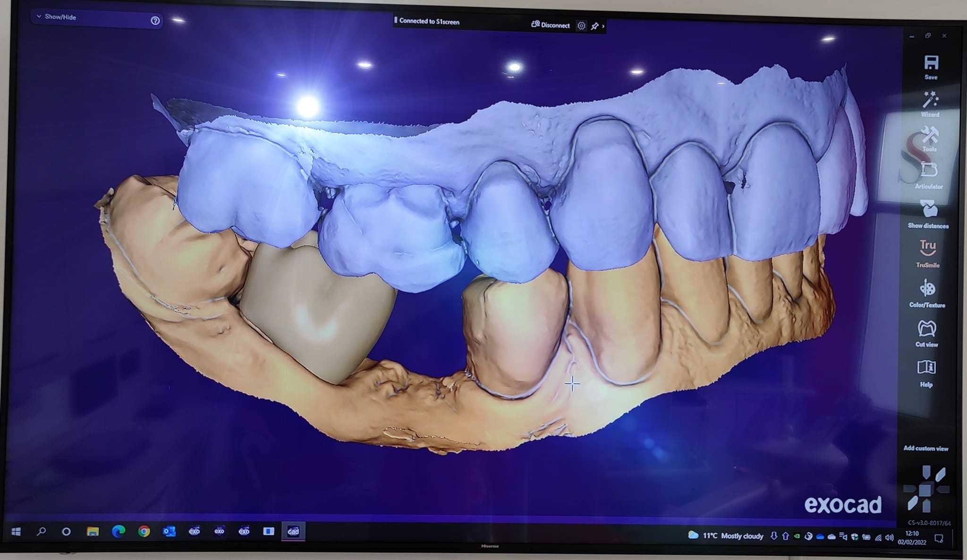Open Cortana circle on the taskbar
Image resolution: width=967 pixels, height=560 pixels.
click(x=66, y=532)
